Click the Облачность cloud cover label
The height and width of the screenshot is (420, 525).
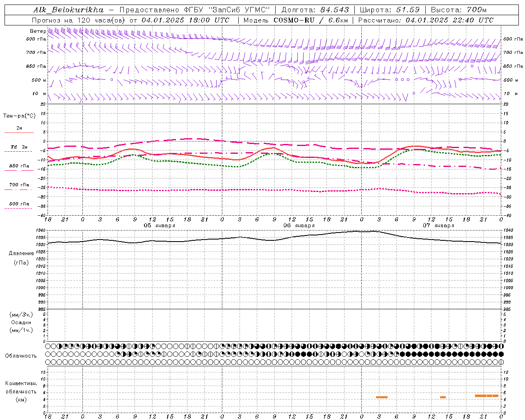pyautogui.click(x=21, y=356)
